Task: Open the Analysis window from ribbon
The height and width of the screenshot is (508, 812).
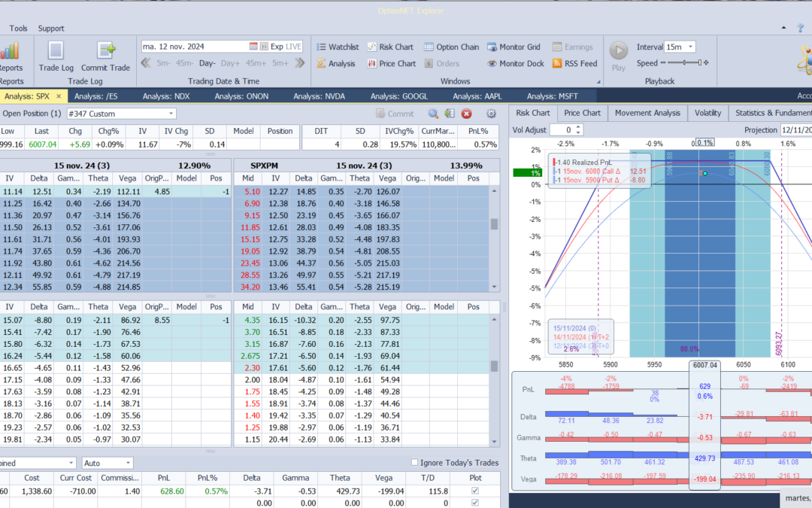Action: [x=336, y=63]
